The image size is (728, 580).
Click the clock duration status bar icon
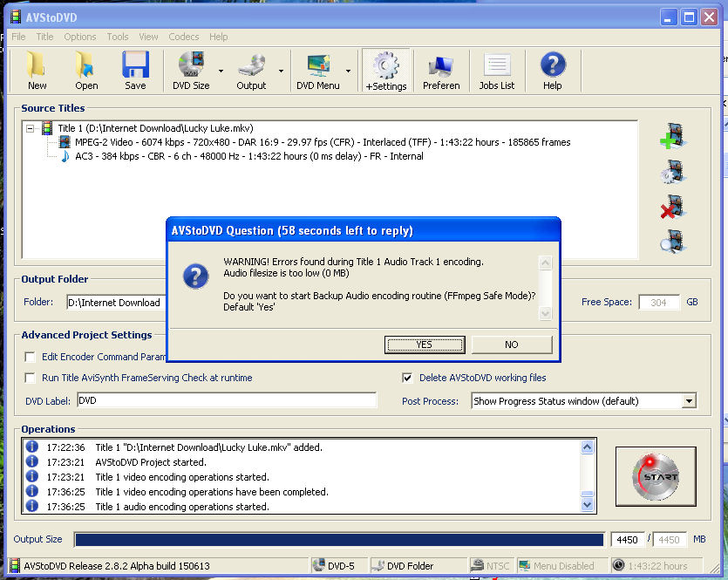tap(618, 565)
